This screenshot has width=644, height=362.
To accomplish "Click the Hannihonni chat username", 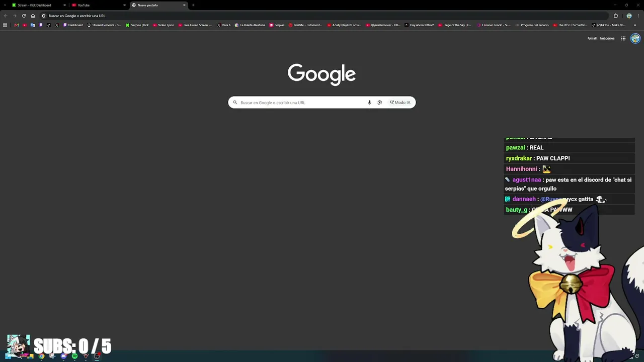I will 521,169.
